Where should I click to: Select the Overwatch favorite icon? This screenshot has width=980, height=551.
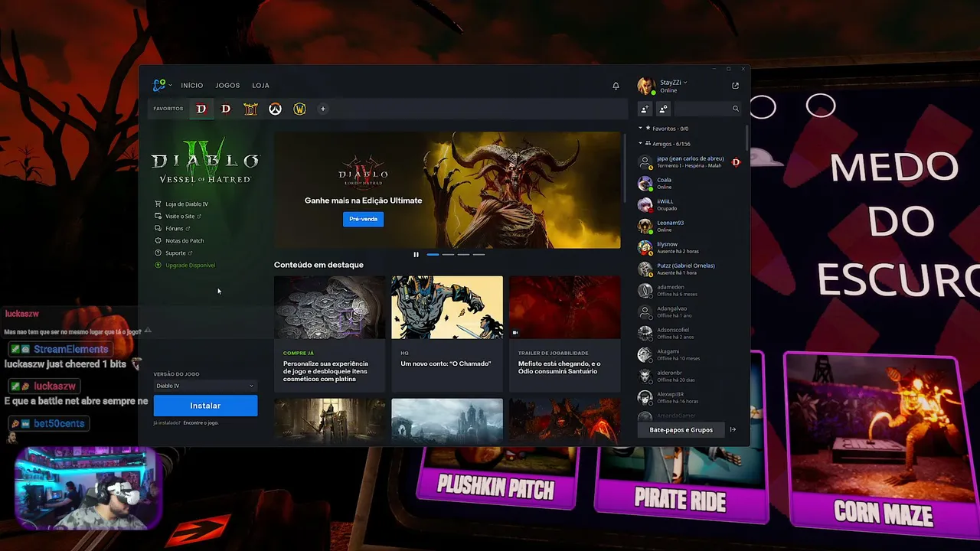coord(275,109)
